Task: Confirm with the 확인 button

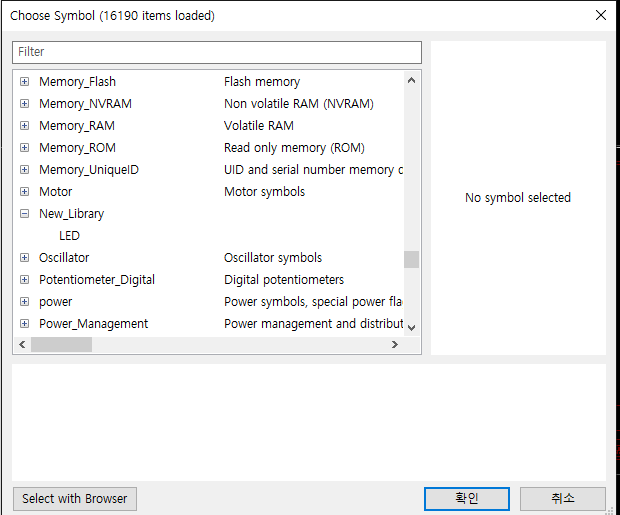Action: coord(467,499)
